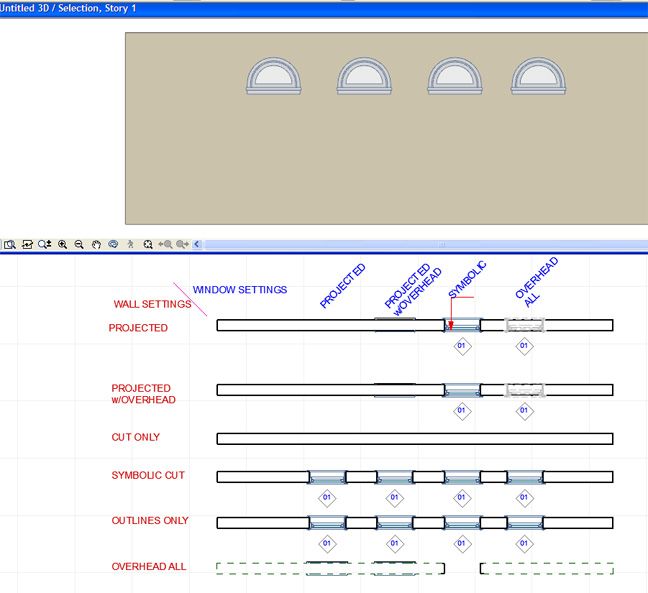Click the SYMBOLIC CUT row label
Image resolution: width=648 pixels, height=593 pixels.
(x=148, y=475)
